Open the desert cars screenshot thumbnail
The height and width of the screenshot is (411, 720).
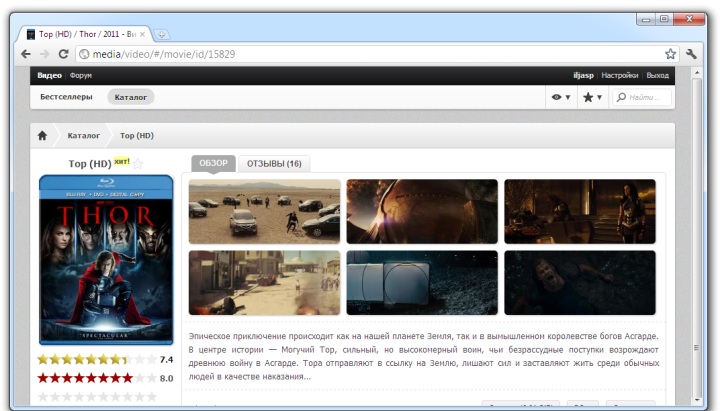(264, 211)
